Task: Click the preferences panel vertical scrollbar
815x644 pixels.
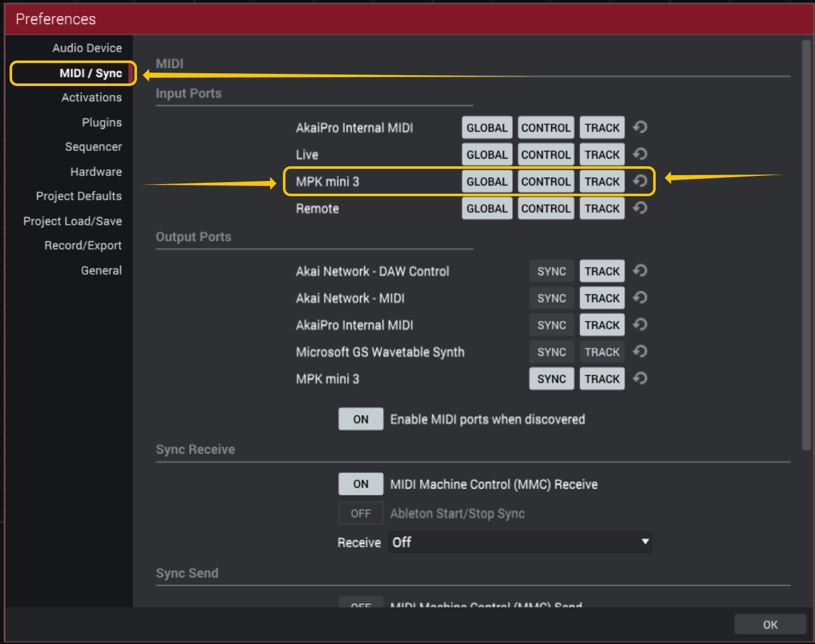Action: tap(806, 245)
